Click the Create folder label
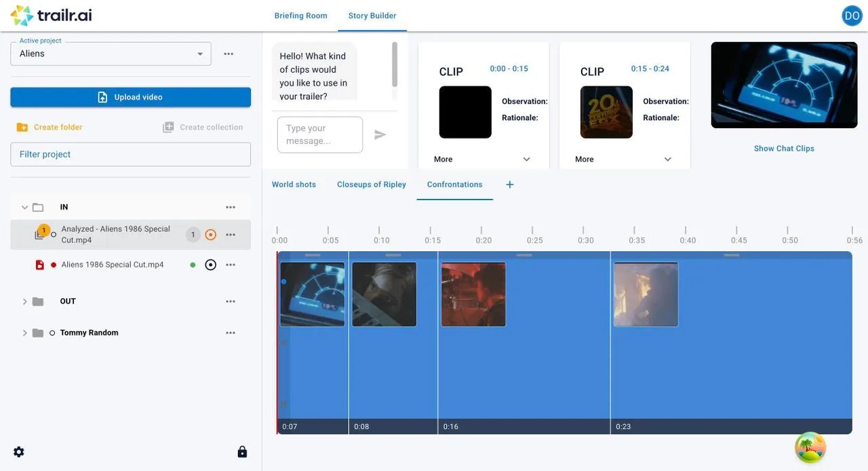The width and height of the screenshot is (868, 471). click(x=58, y=127)
